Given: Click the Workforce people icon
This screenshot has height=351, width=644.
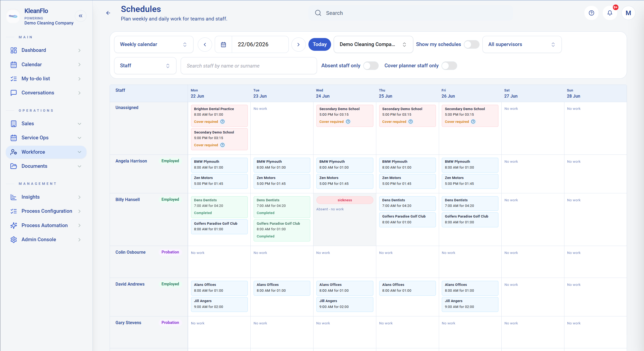Looking at the screenshot, I should pos(14,152).
